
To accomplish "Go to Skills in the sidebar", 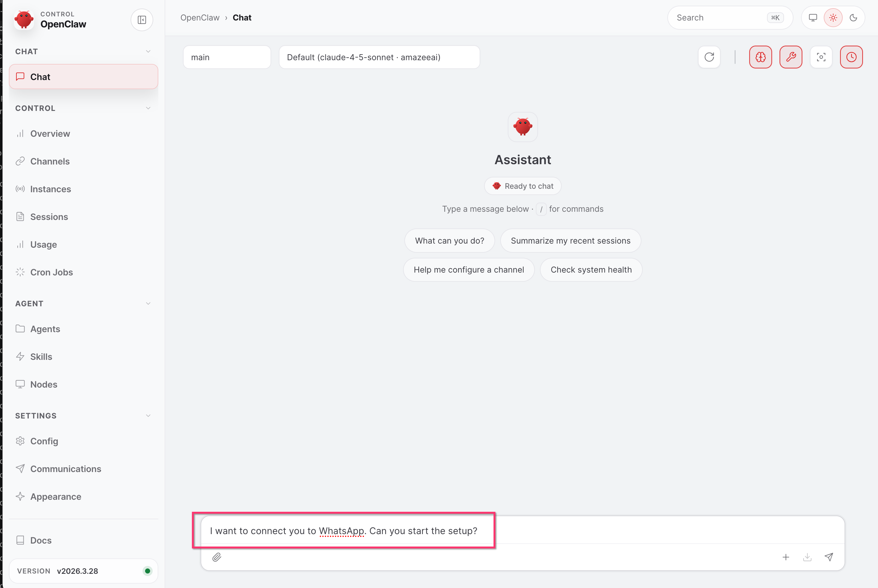I will (83, 357).
